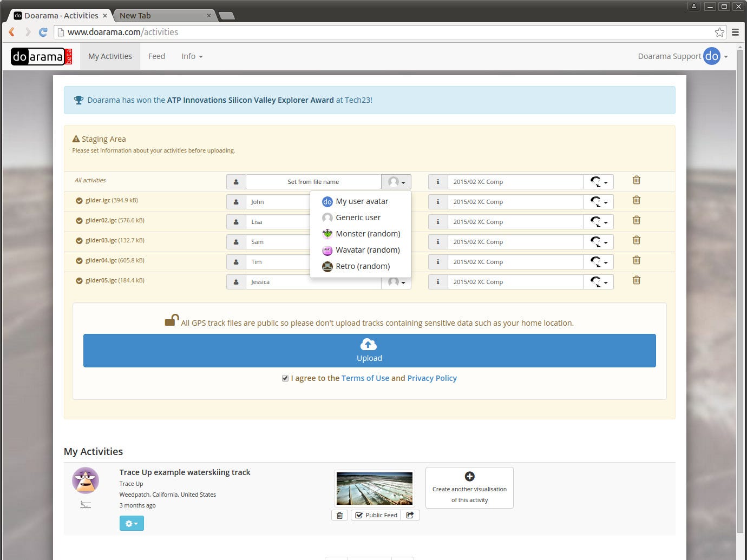
Task: Bookmark this page with the star icon
Action: click(x=719, y=32)
